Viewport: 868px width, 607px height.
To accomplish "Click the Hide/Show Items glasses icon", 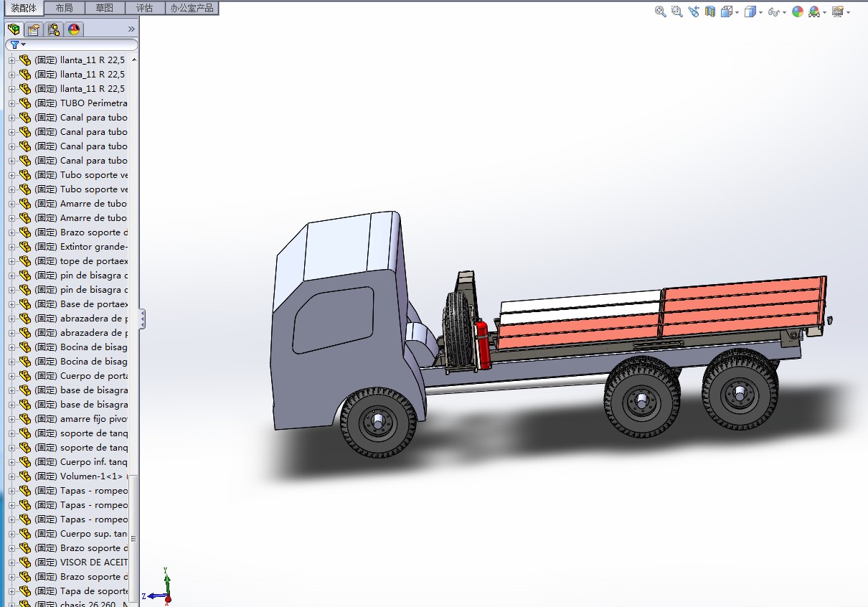I will tap(773, 11).
